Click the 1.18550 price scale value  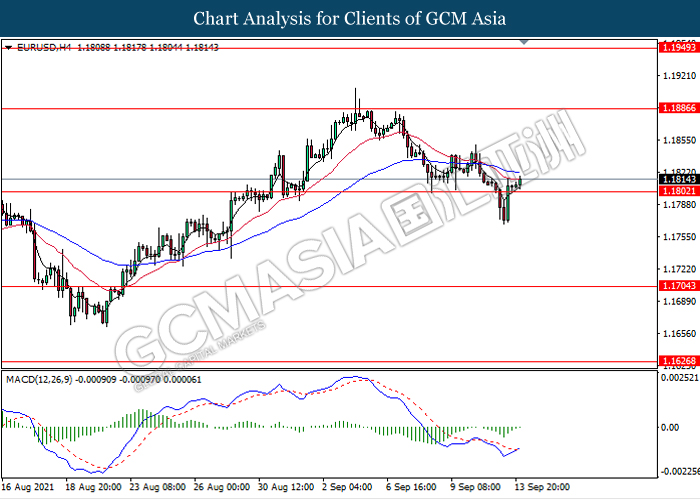click(x=679, y=140)
